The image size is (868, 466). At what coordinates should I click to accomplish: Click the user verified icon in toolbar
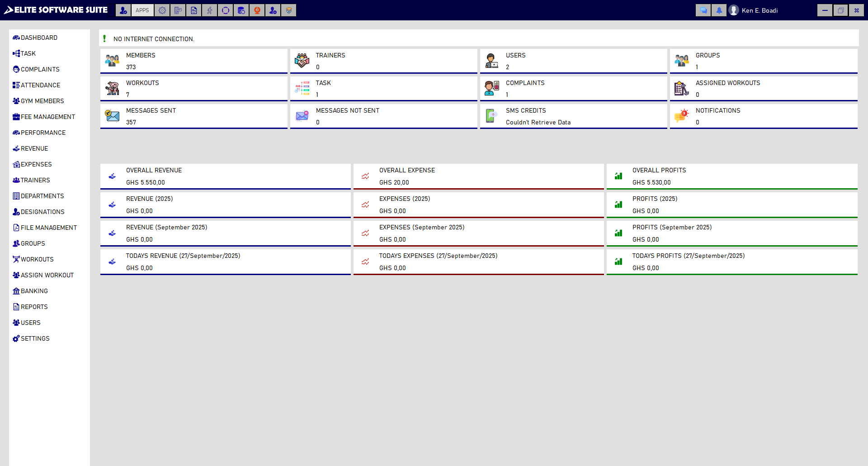click(x=123, y=10)
